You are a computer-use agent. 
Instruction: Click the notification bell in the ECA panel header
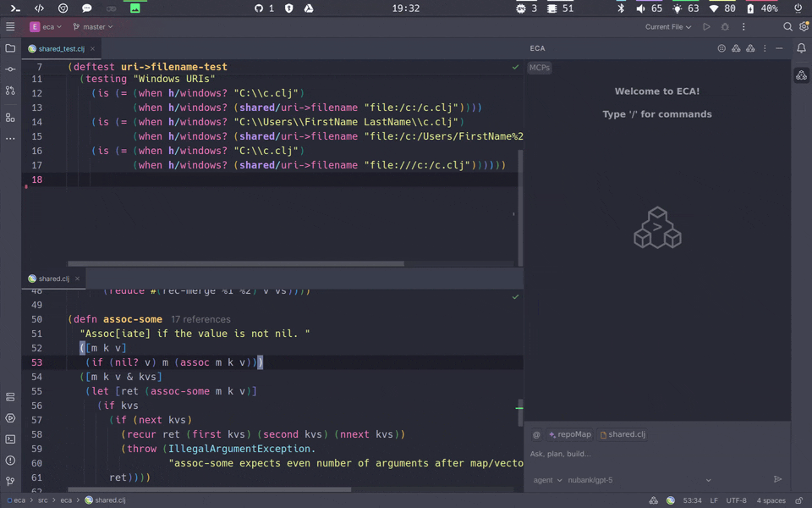pos(802,48)
